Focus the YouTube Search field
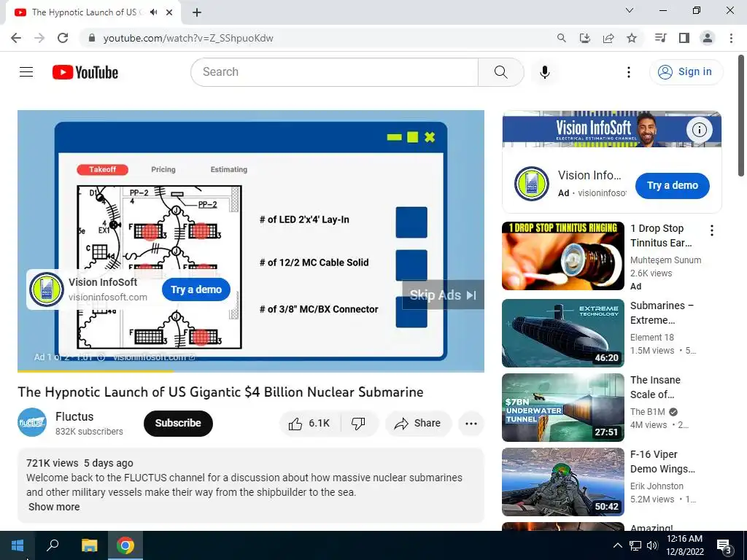This screenshot has height=560, width=747. coord(334,72)
